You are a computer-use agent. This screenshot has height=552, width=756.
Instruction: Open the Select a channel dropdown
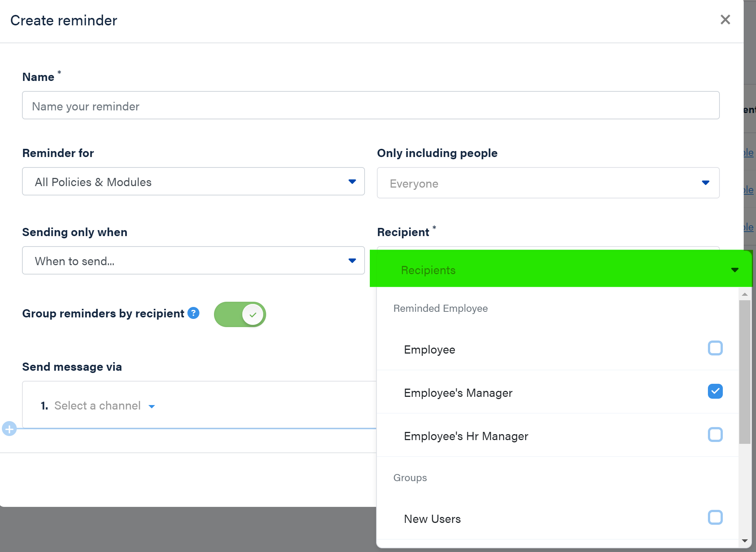click(104, 406)
